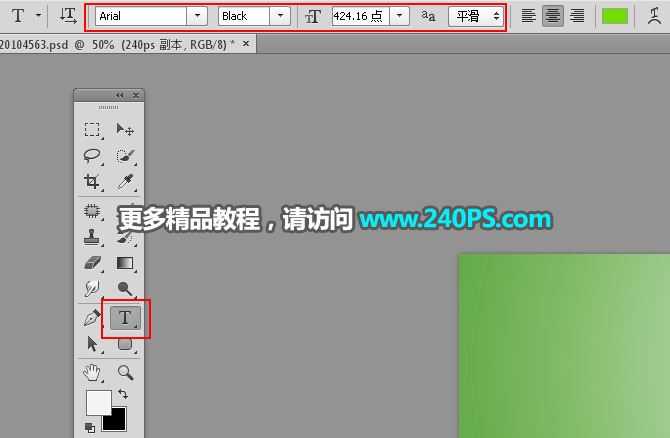Align text right
This screenshot has height=438, width=670.
(x=577, y=16)
